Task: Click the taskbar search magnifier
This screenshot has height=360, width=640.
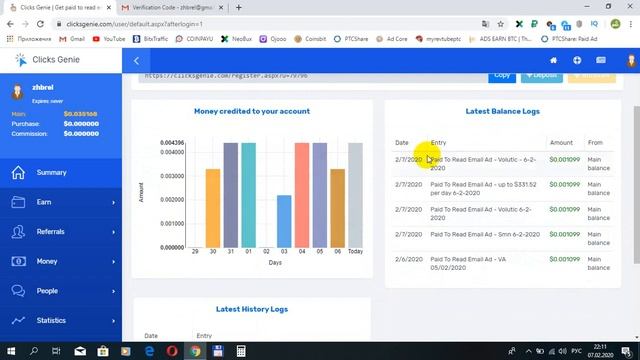Action: 34,351
